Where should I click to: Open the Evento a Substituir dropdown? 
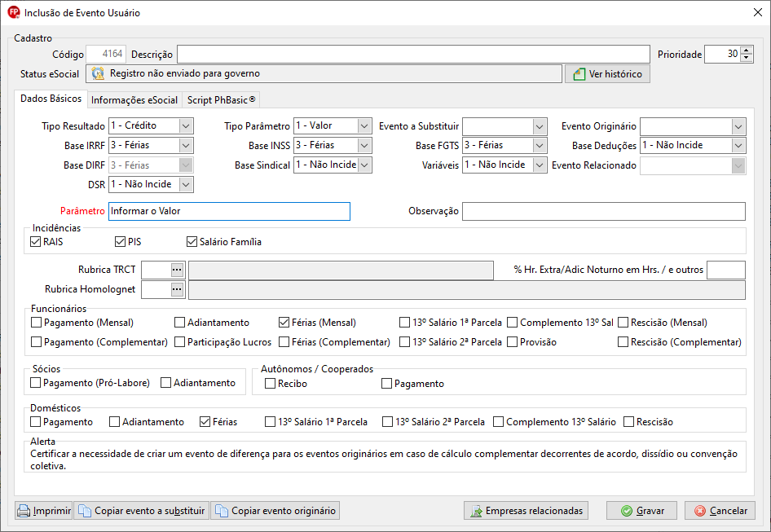[540, 125]
